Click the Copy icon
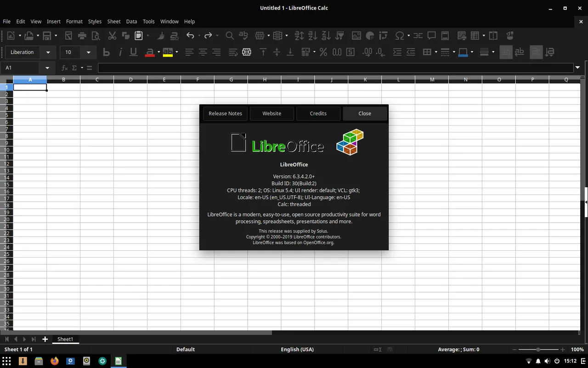The image size is (588, 368). 125,35
